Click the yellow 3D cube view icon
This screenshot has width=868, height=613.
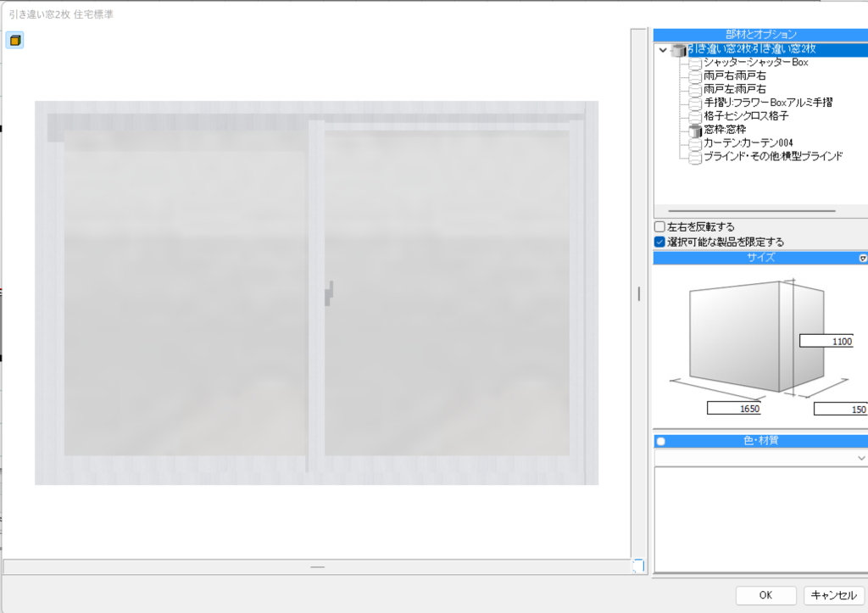(x=14, y=41)
